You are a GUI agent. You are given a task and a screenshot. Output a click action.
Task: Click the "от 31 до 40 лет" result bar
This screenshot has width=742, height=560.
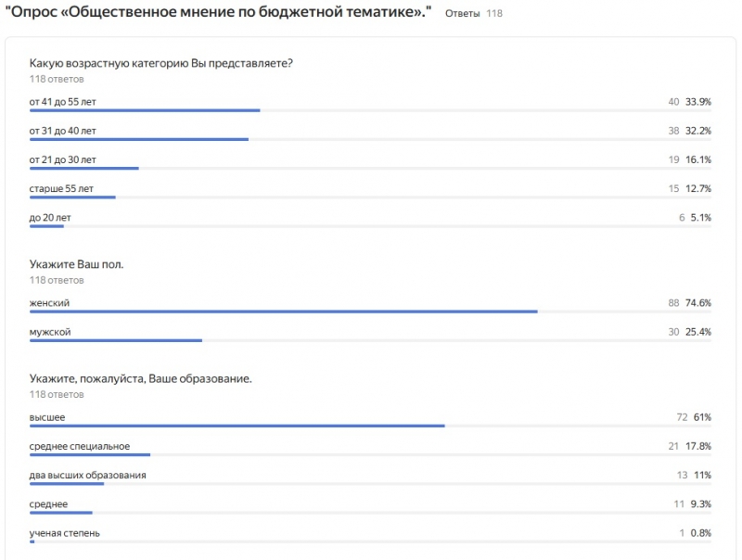(139, 140)
